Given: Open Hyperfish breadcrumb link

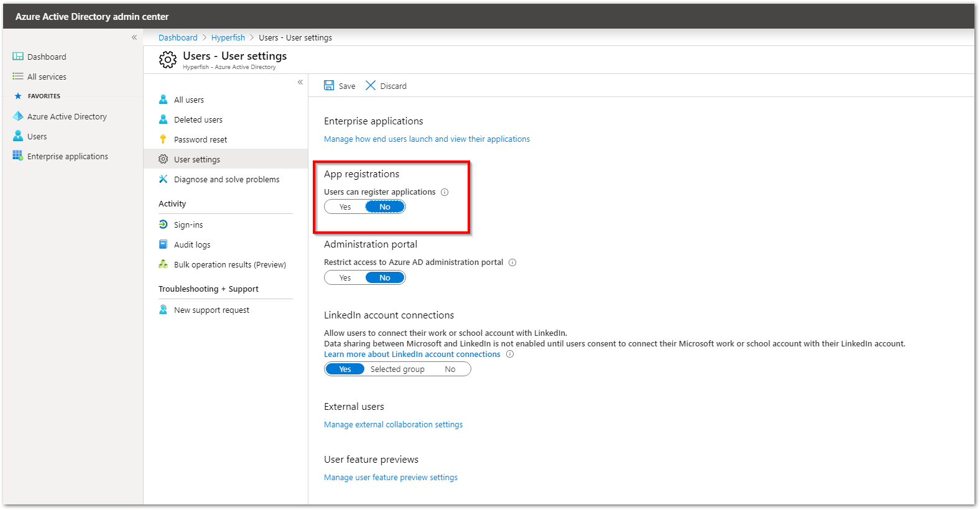Looking at the screenshot, I should tap(228, 38).
